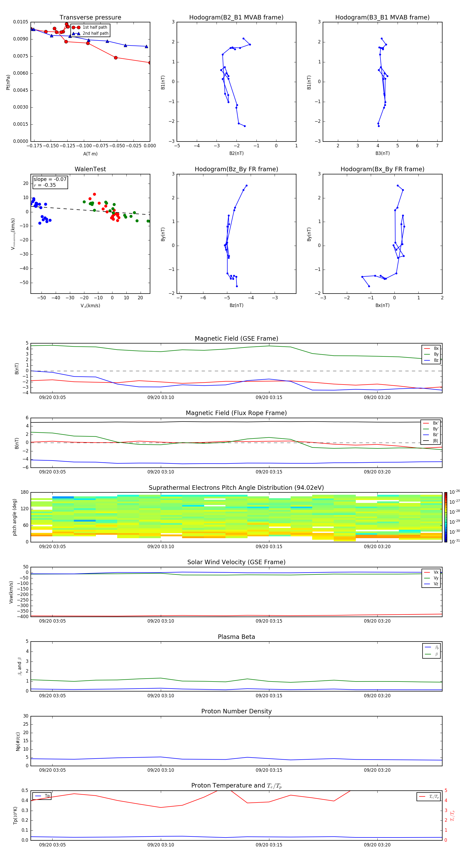473x868 pixels.
Task: Click the WalenTest plot title
Action: (x=90, y=169)
